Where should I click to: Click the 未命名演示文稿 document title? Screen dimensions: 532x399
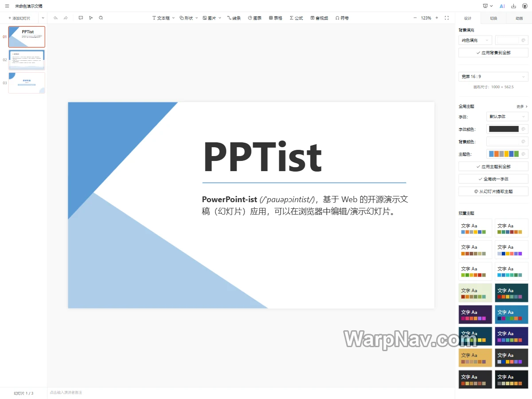pyautogui.click(x=29, y=6)
